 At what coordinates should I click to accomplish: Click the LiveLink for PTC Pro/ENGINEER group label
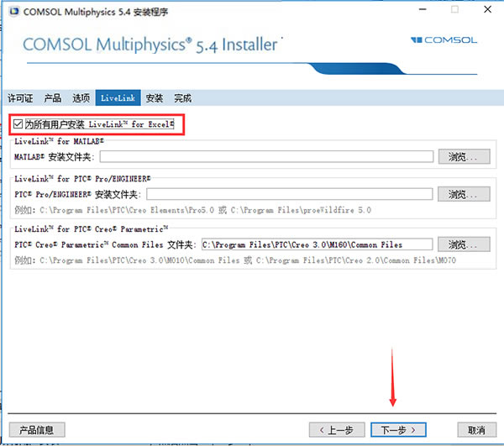tap(82, 179)
